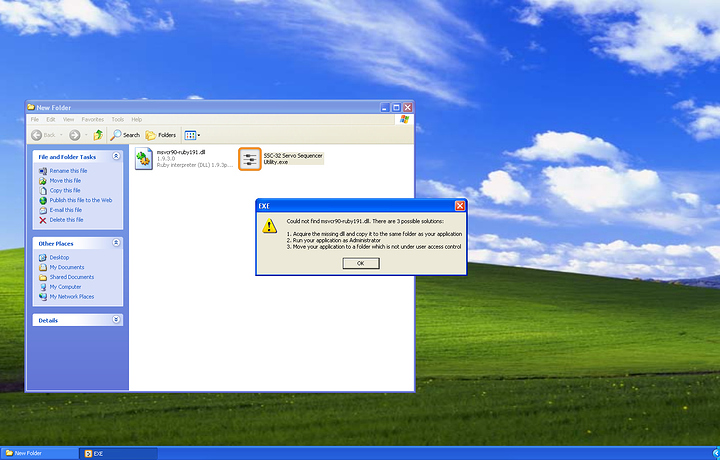Click the warning icon in EXE dialog

[x=270, y=226]
